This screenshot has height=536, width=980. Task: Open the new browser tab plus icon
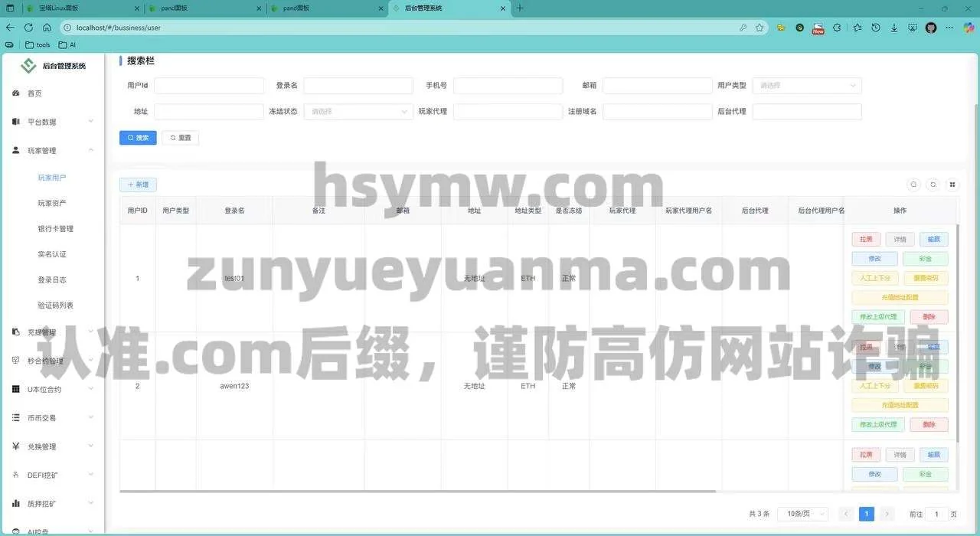pos(521,8)
